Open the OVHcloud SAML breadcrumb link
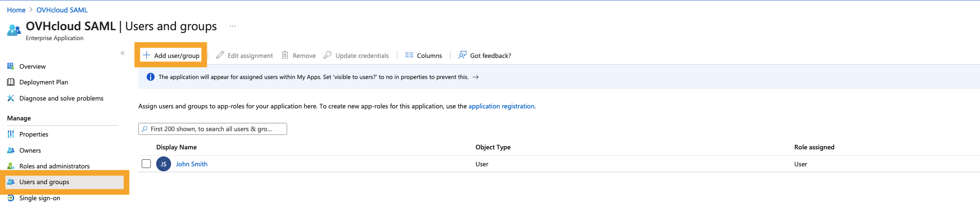 point(62,10)
